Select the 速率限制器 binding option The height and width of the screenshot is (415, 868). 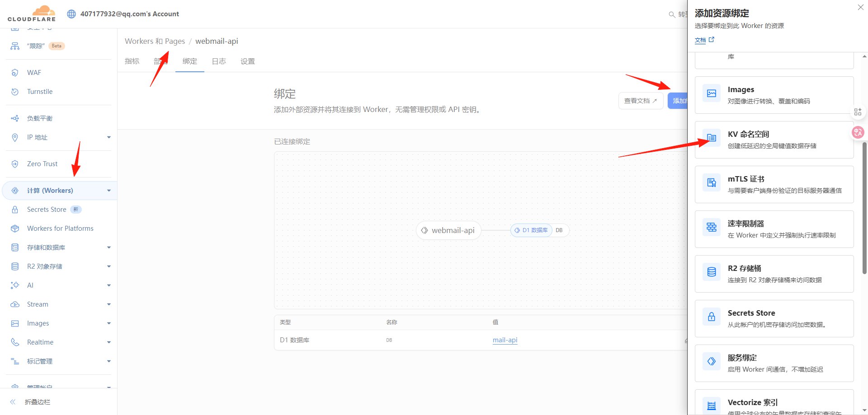(774, 229)
